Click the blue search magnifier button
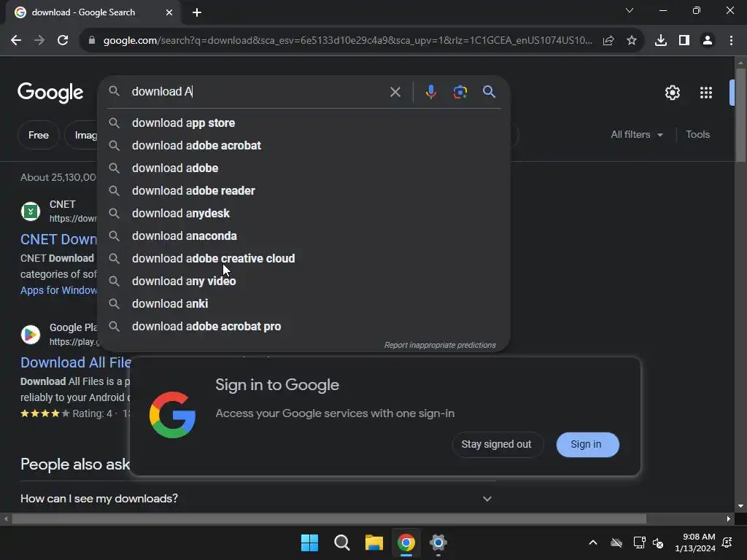Image resolution: width=747 pixels, height=560 pixels. coord(489,91)
